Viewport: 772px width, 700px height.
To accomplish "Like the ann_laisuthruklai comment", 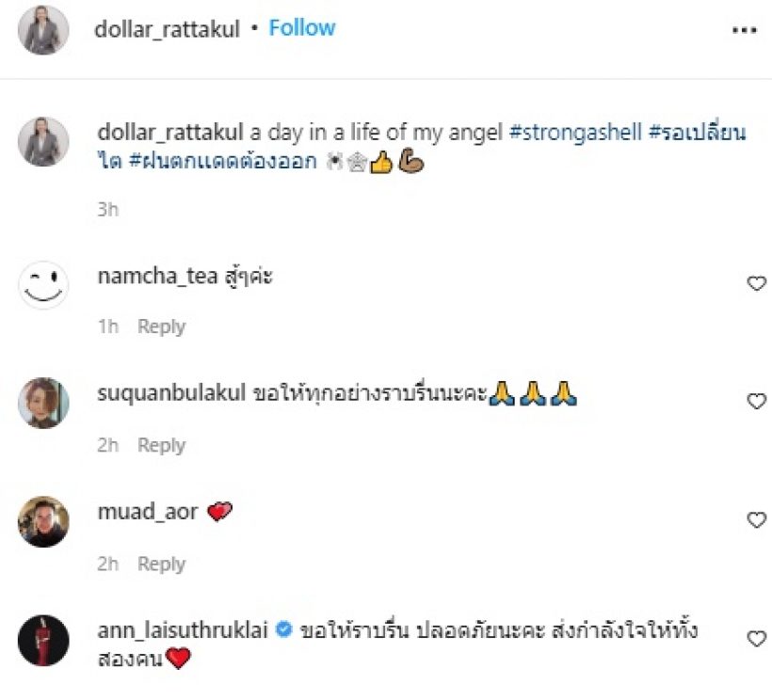I will pos(756,639).
